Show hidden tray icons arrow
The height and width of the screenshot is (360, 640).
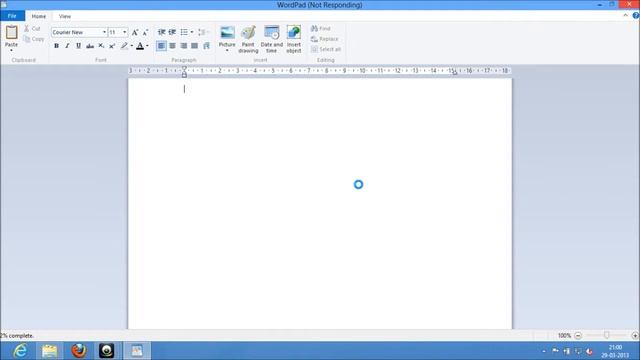click(x=544, y=351)
